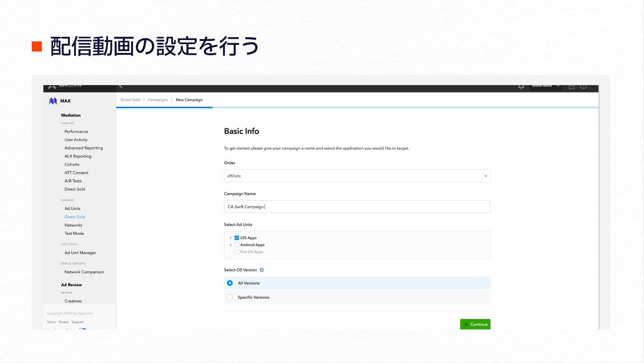Check the Fire OS Apps checkbox
Viewport: 644px width, 363px height.
click(x=237, y=252)
